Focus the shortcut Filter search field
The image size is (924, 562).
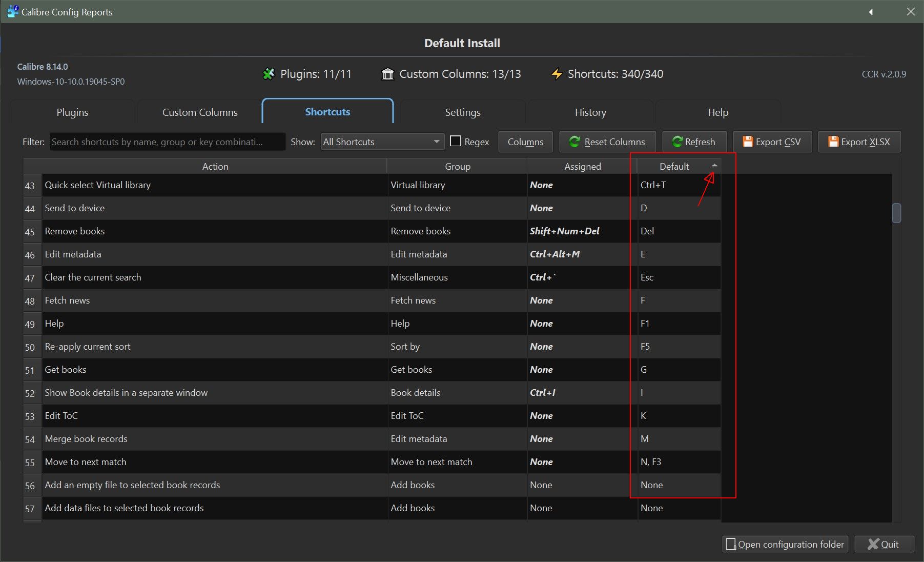pyautogui.click(x=167, y=142)
